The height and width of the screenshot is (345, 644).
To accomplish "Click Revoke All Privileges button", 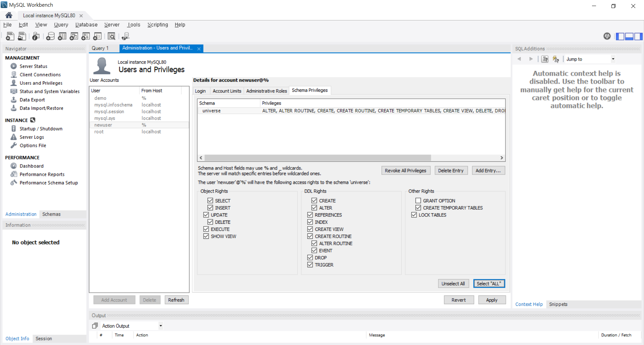I will click(x=406, y=170).
